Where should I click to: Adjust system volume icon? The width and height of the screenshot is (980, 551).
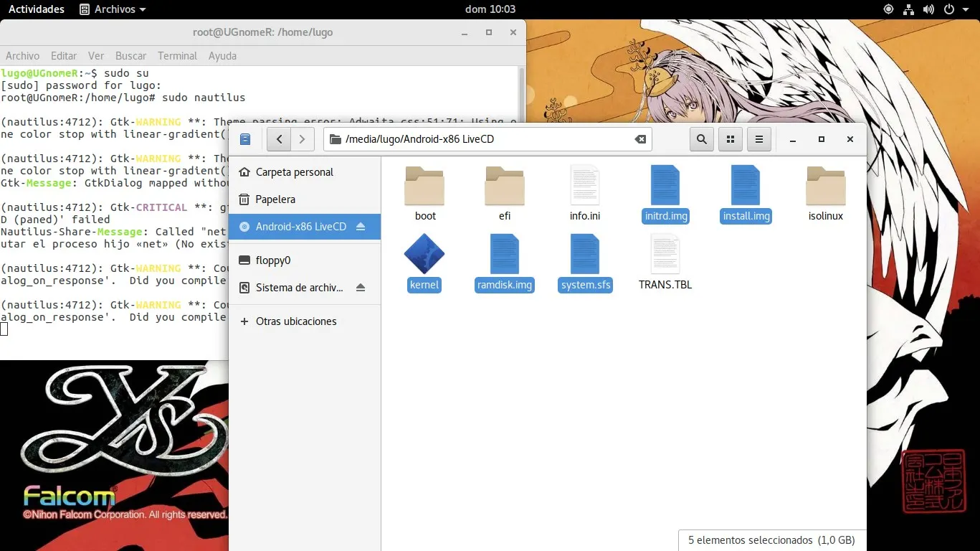click(928, 9)
